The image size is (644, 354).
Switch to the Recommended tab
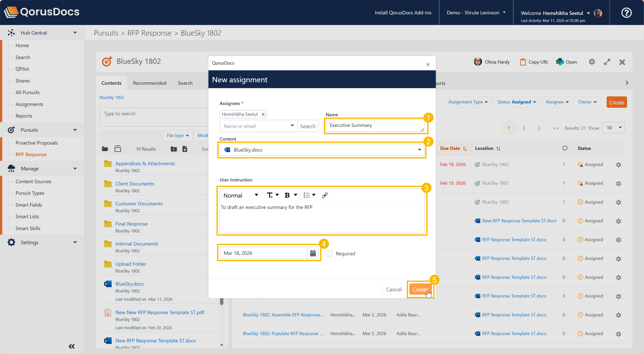(x=149, y=83)
